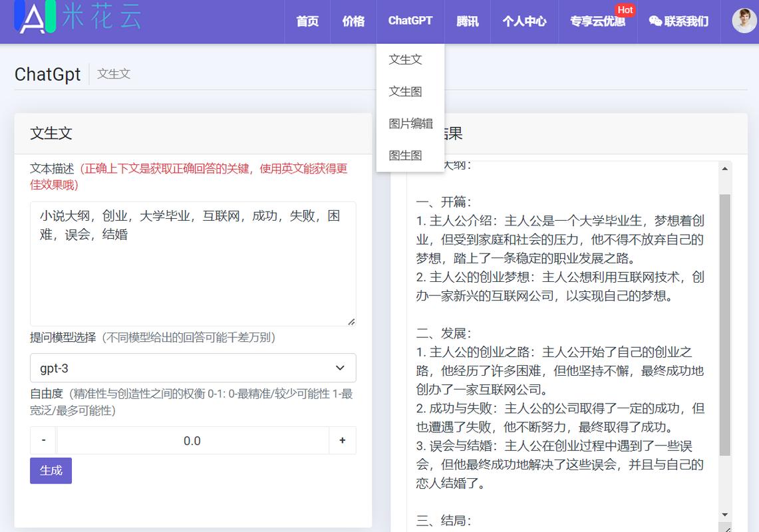
Task: Open the 个人中心 menu
Action: [524, 21]
